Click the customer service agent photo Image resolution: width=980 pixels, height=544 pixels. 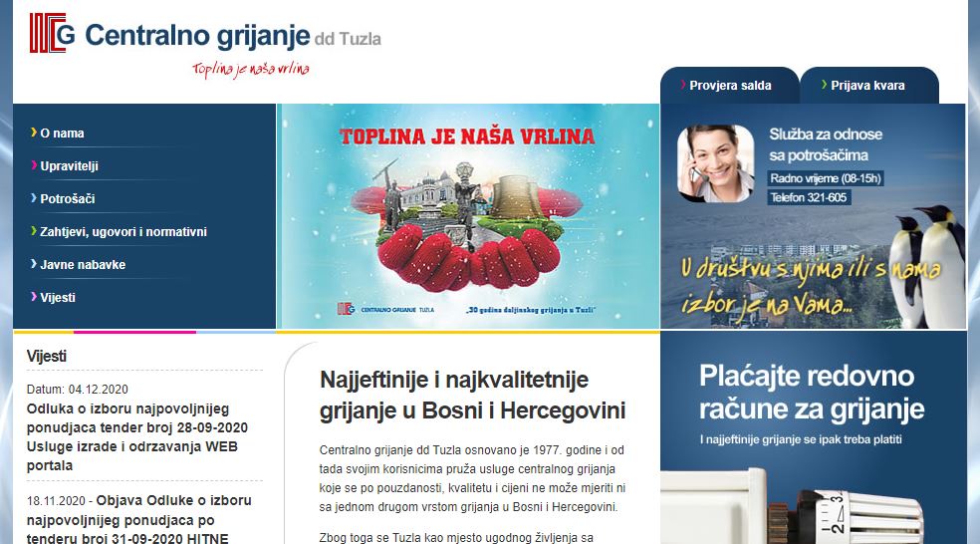(x=716, y=163)
